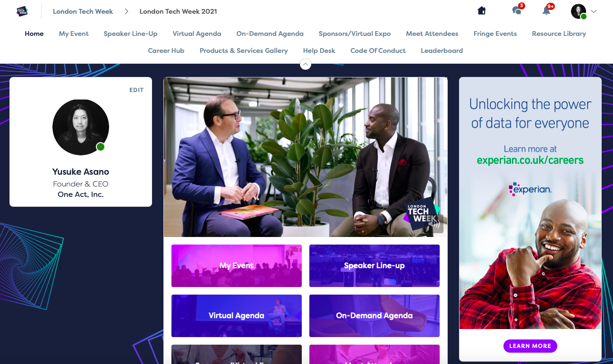This screenshot has width=613, height=364.
Task: Click the Experian logo in the ad
Action: 530,189
